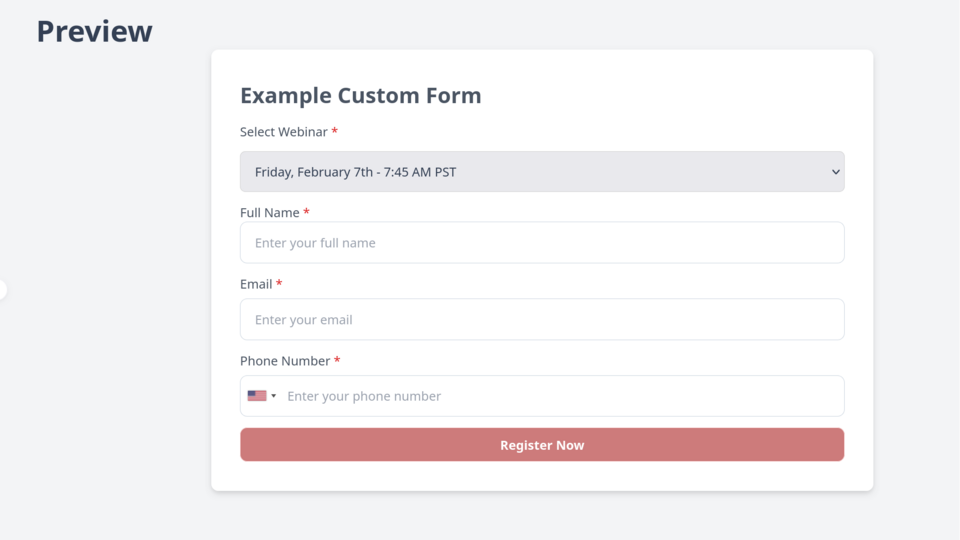Screen dimensions: 960x540
Task: Click the "Select Webinar" label text
Action: pos(283,132)
